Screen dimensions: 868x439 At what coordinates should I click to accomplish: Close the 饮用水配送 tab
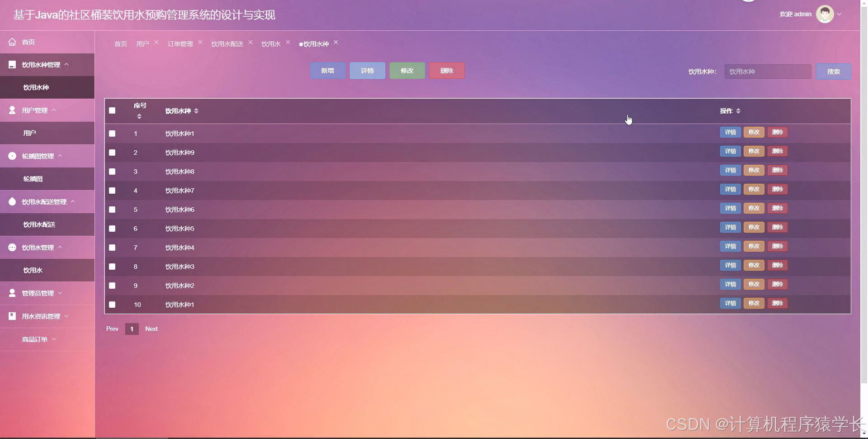250,42
